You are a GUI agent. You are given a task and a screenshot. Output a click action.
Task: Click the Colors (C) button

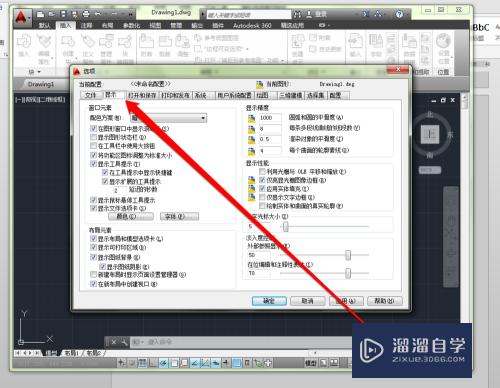131,217
